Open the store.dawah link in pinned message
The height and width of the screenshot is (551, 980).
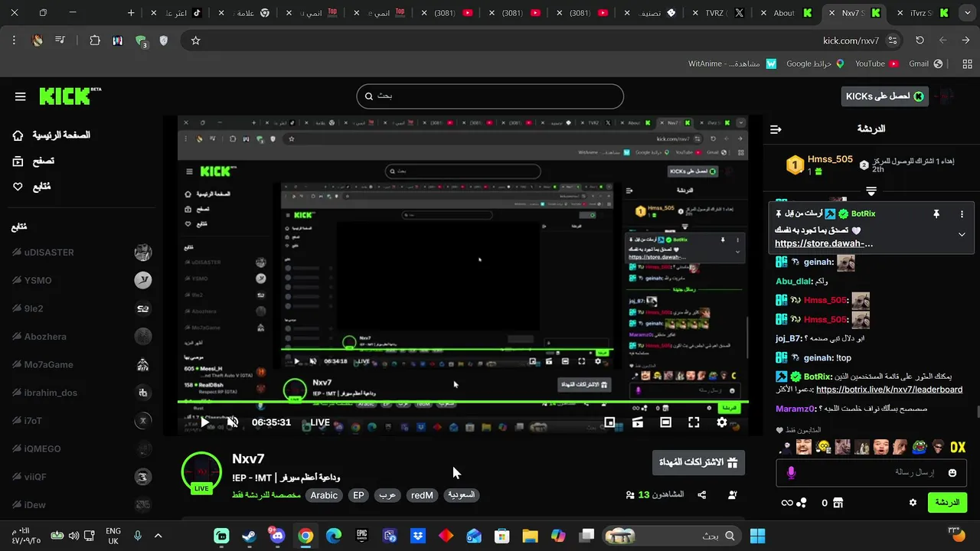824,243
